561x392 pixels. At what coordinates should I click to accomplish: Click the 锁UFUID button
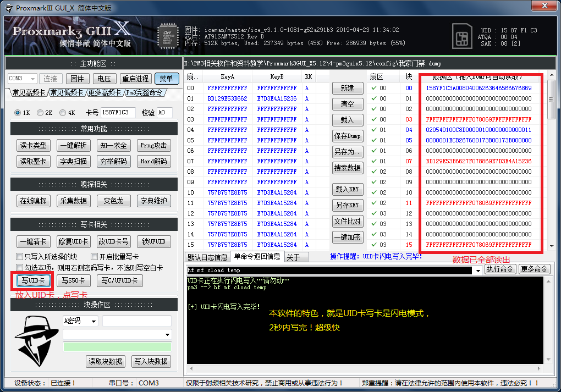pos(153,241)
